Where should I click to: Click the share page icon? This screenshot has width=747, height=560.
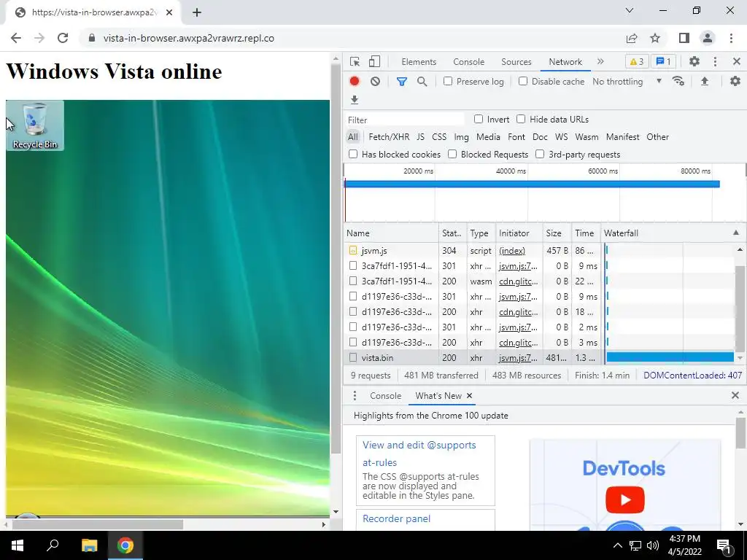[x=632, y=38]
